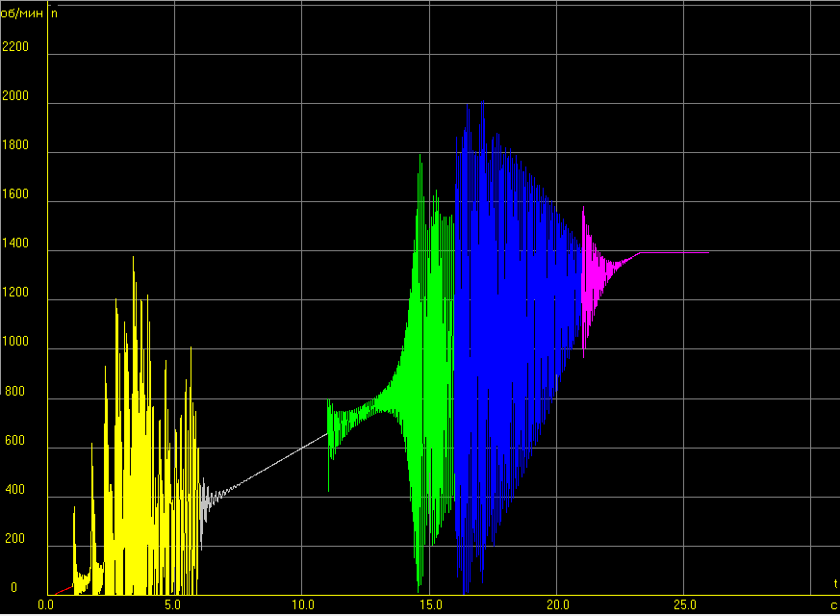Click the x-axis label 25.0
This screenshot has height=616, width=840.
685,605
